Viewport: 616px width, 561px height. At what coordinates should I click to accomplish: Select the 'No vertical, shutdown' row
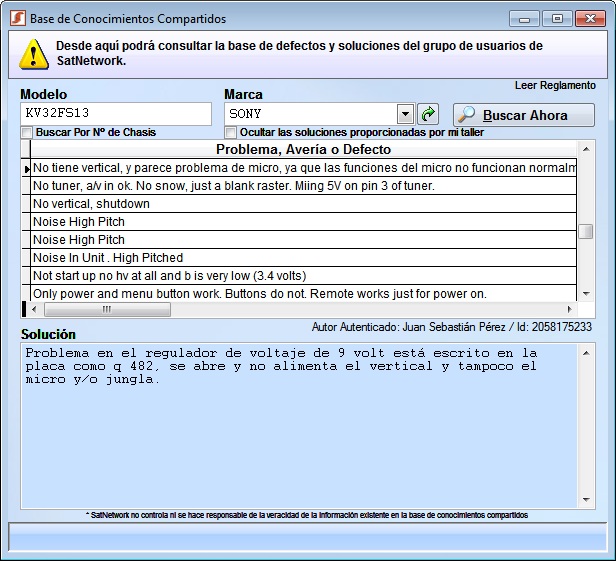(x=300, y=204)
